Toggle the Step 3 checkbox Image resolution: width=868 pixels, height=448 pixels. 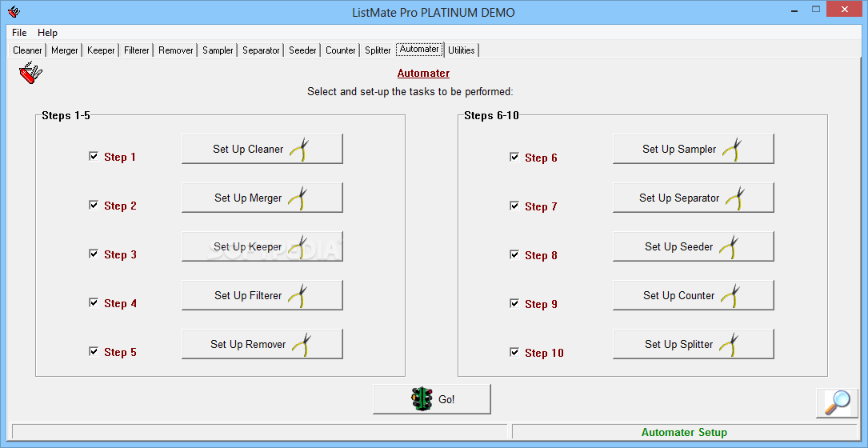point(94,254)
